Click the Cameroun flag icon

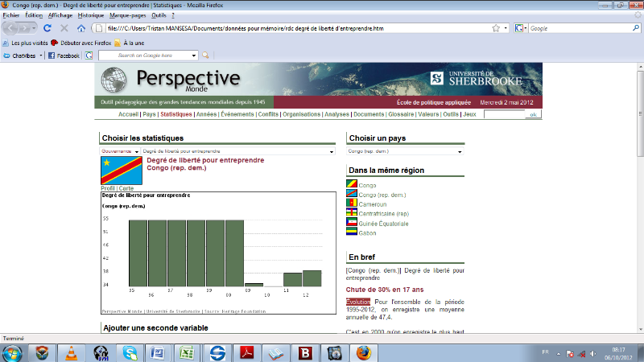pos(352,204)
